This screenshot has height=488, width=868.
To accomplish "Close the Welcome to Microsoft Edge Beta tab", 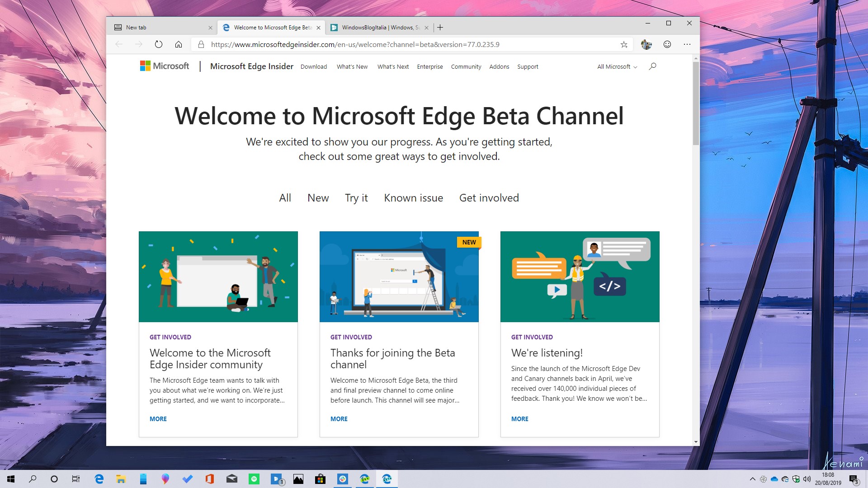I will (318, 28).
